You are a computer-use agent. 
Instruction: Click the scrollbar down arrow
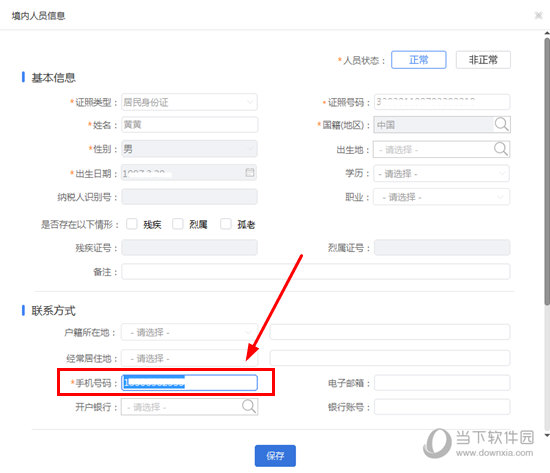(547, 435)
